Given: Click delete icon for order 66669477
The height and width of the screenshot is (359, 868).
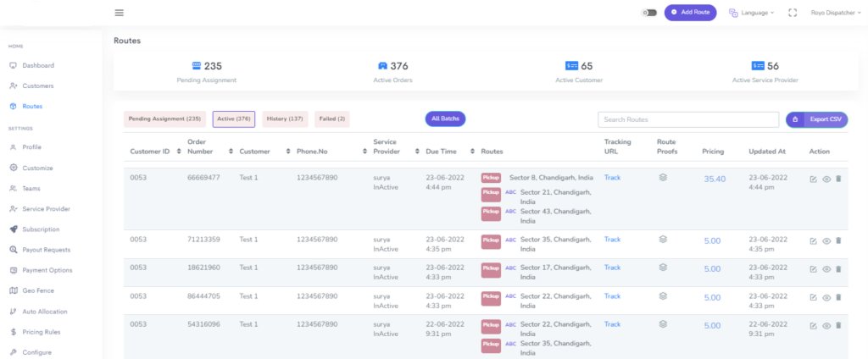Looking at the screenshot, I should 838,179.
